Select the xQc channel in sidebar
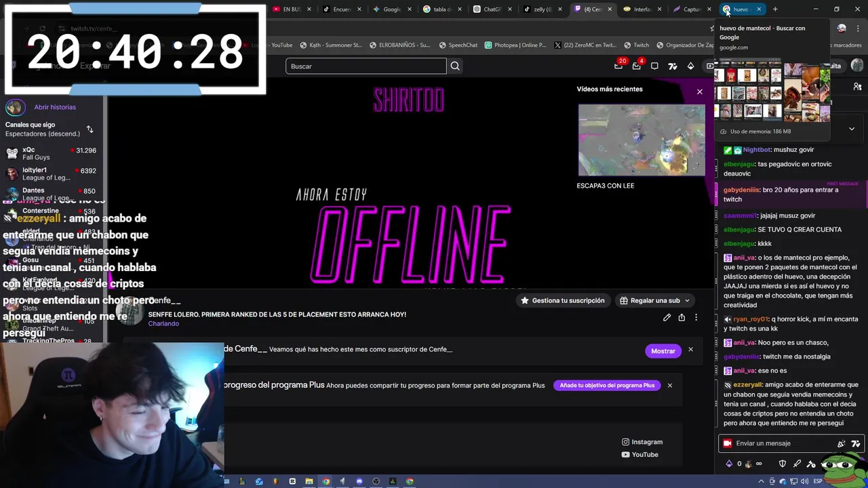 point(51,153)
